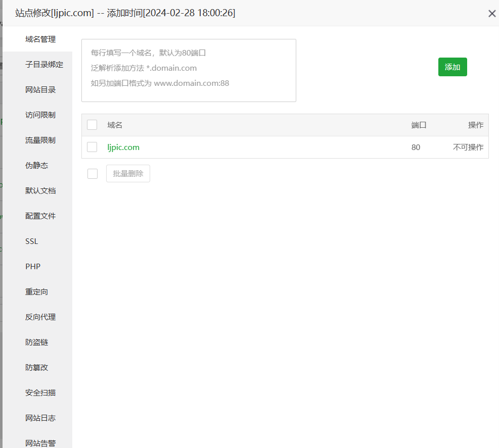
Task: Switch to the SSL settings section
Action: [x=31, y=241]
